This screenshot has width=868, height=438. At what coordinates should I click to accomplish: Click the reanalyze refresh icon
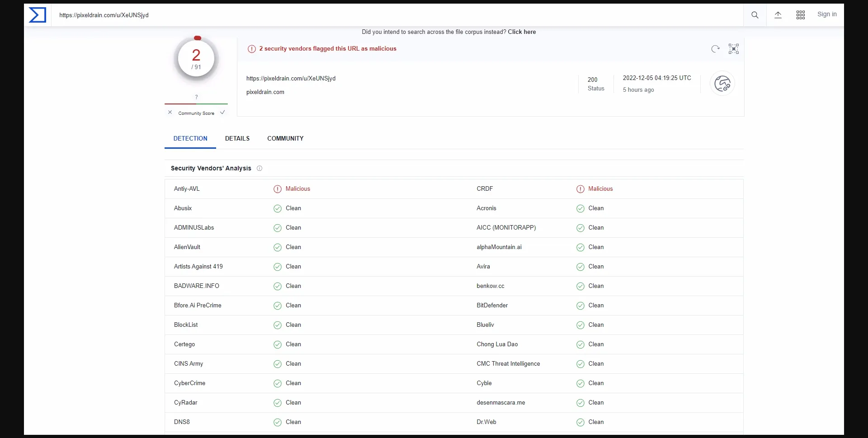tap(715, 49)
